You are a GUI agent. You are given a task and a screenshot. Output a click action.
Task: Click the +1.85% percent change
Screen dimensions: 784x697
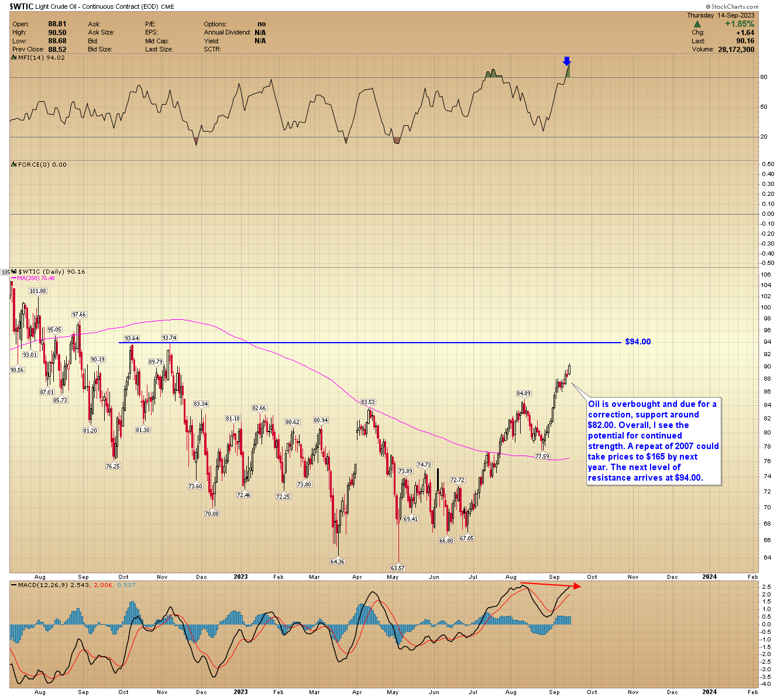tap(740, 24)
